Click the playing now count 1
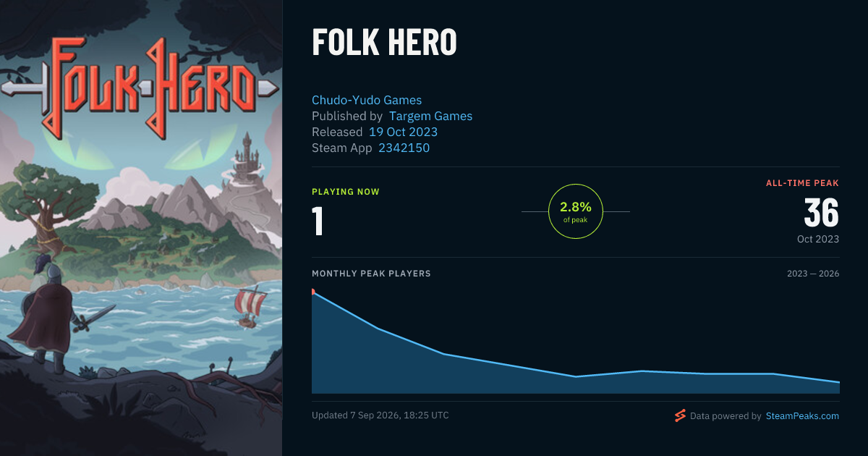Screen dimensions: 868x456 point(318,222)
